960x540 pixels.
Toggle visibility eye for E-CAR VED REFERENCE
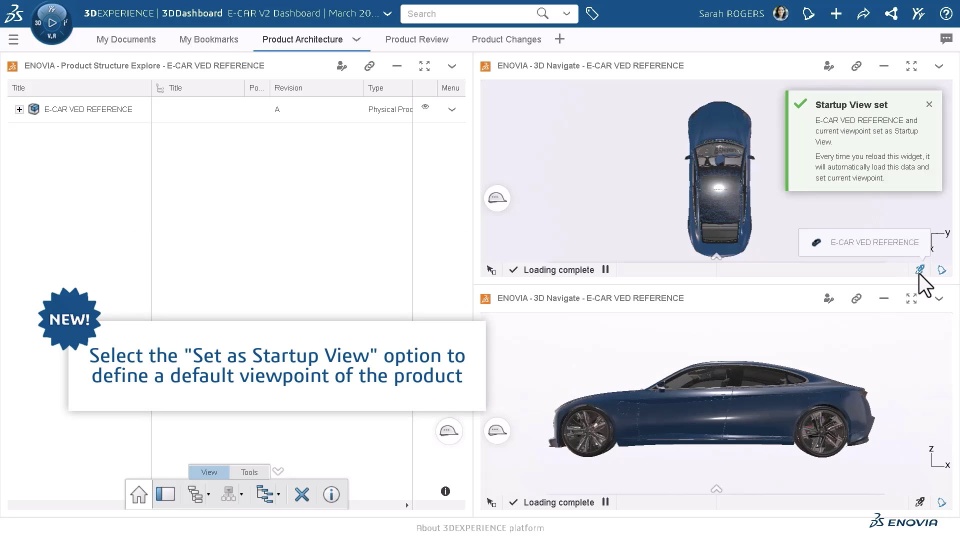425,107
